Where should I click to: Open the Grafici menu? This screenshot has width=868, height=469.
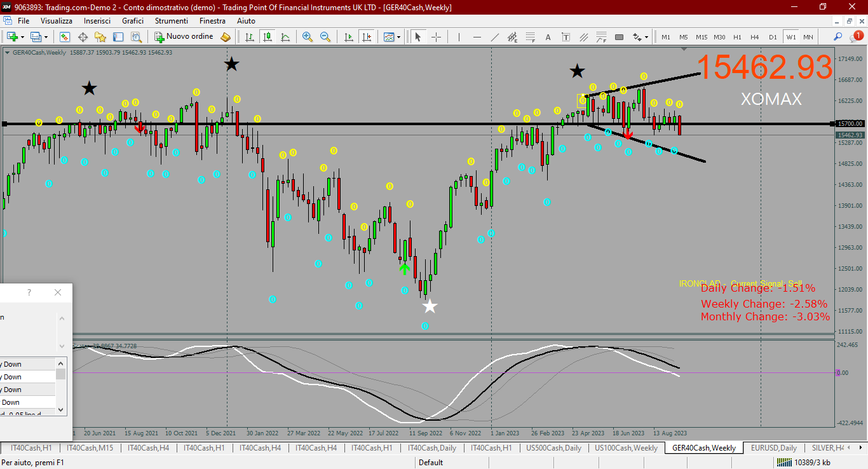tap(133, 21)
